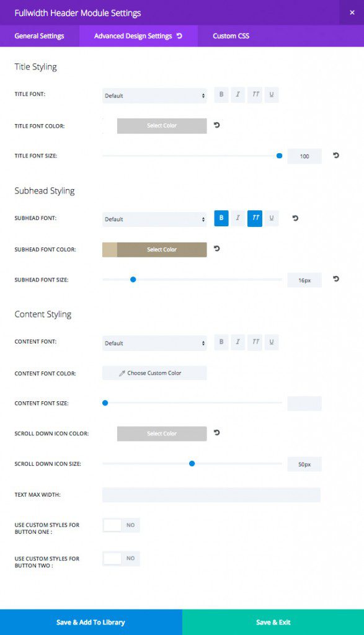Bold the title font
The height and width of the screenshot is (635, 364).
click(221, 94)
